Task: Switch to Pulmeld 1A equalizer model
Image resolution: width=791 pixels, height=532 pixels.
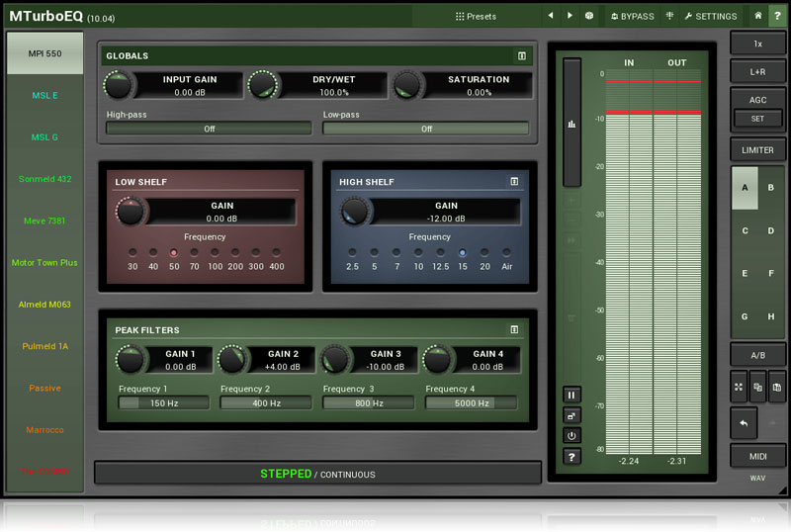Action: pyautogui.click(x=45, y=346)
